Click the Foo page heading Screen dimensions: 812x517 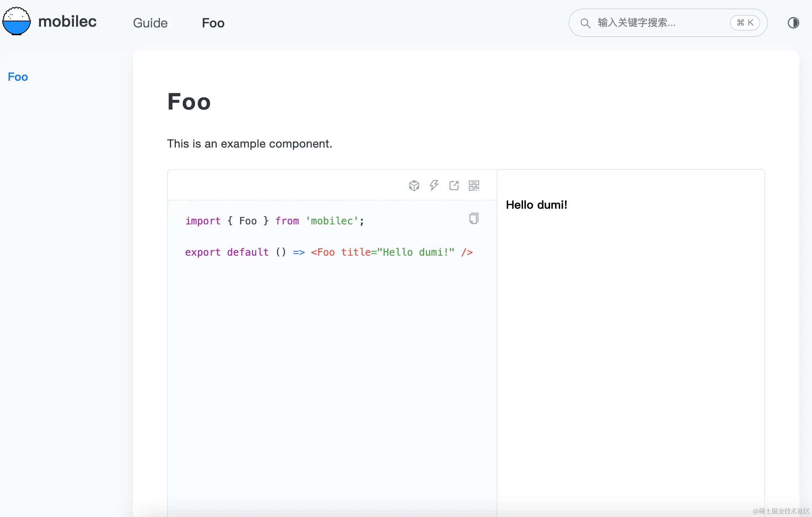pyautogui.click(x=189, y=102)
